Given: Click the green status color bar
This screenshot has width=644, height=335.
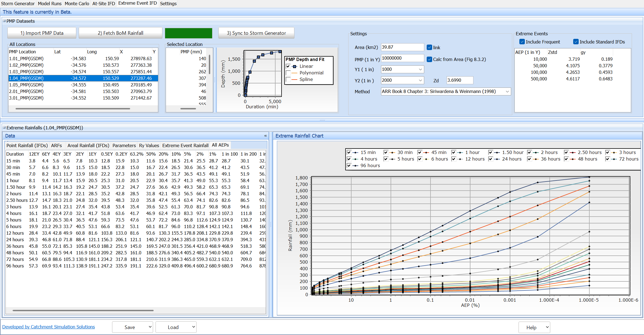Looking at the screenshot, I should point(188,33).
